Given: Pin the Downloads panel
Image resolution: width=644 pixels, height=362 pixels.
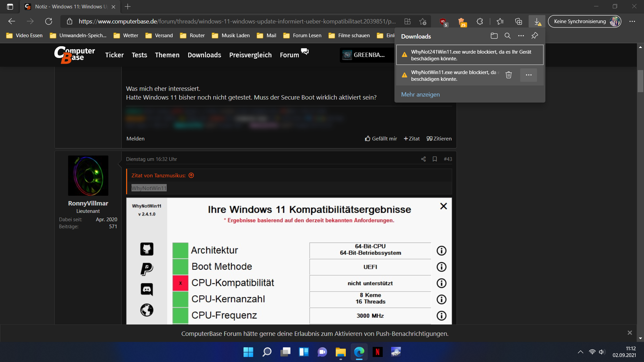Looking at the screenshot, I should click(x=535, y=36).
